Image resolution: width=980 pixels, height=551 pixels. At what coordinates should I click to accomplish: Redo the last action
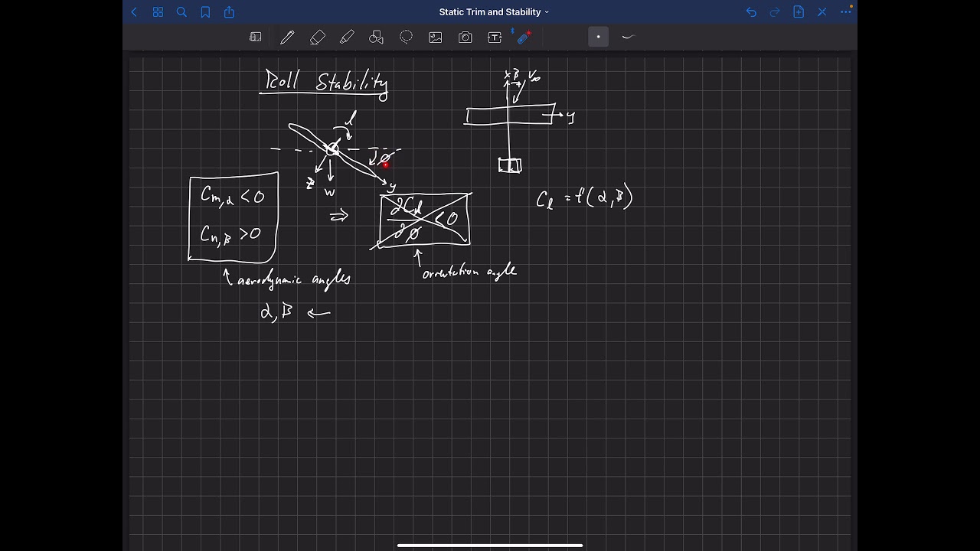pos(775,12)
